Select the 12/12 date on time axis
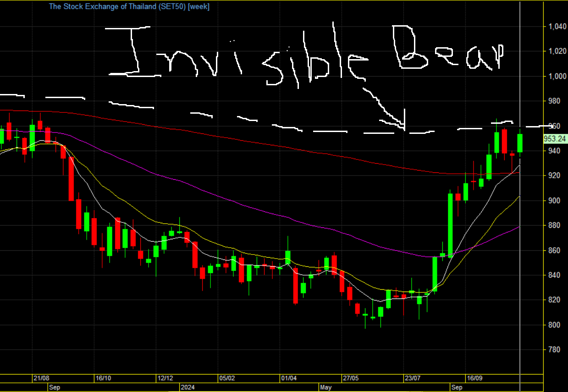Screen dimensions: 568x392 pyautogui.click(x=165, y=378)
